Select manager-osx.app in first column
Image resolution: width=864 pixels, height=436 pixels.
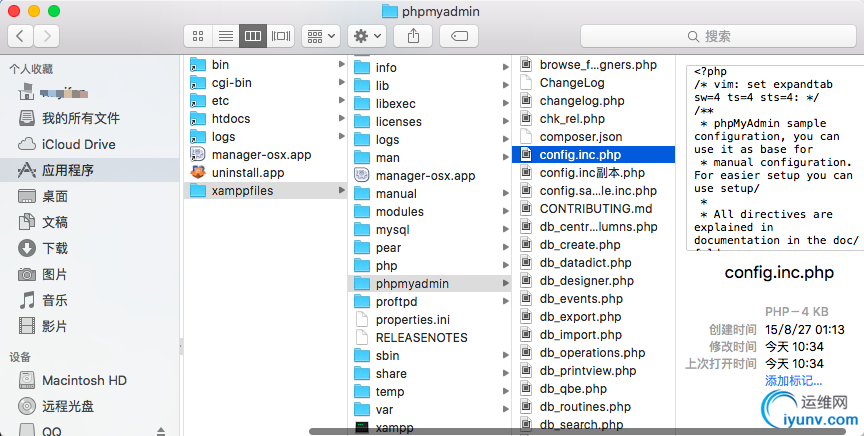[x=265, y=155]
